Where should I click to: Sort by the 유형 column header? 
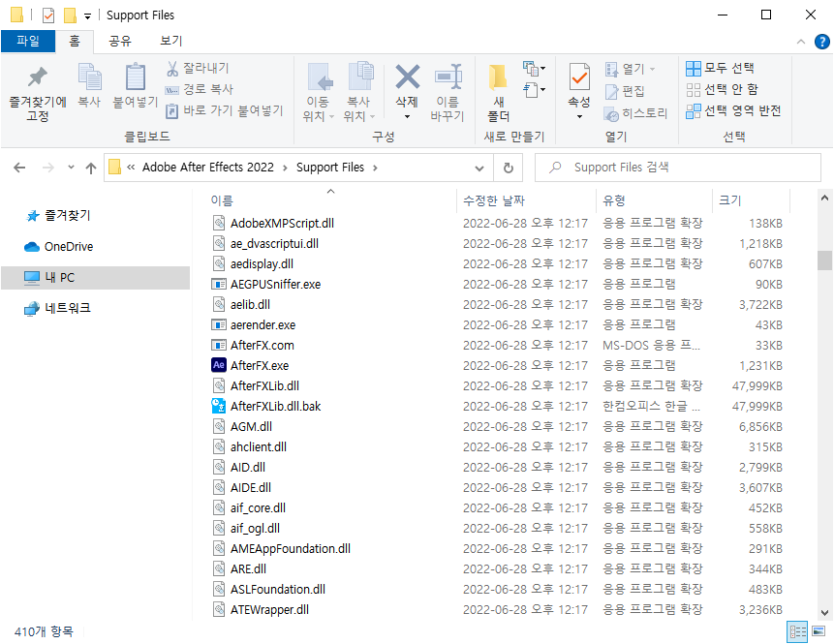pos(614,200)
